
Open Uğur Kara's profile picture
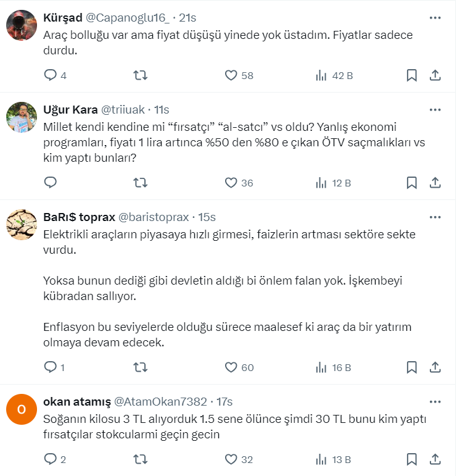click(x=22, y=117)
